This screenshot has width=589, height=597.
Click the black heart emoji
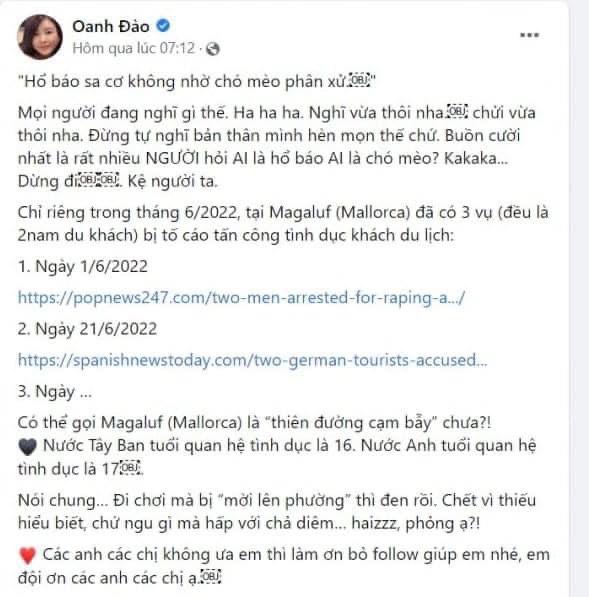click(x=27, y=447)
